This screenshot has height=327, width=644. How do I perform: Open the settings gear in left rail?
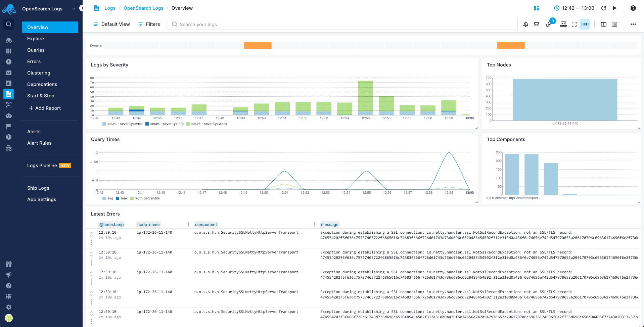9,307
